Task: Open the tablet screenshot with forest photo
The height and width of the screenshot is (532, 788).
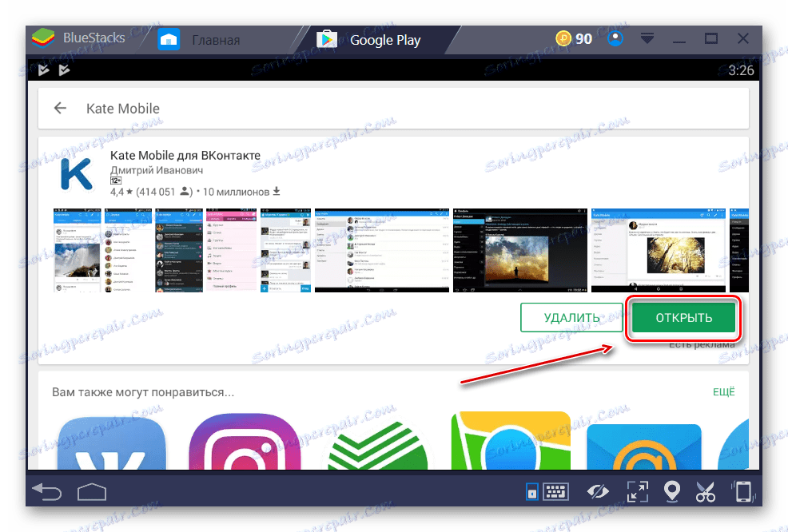Action: (659, 250)
